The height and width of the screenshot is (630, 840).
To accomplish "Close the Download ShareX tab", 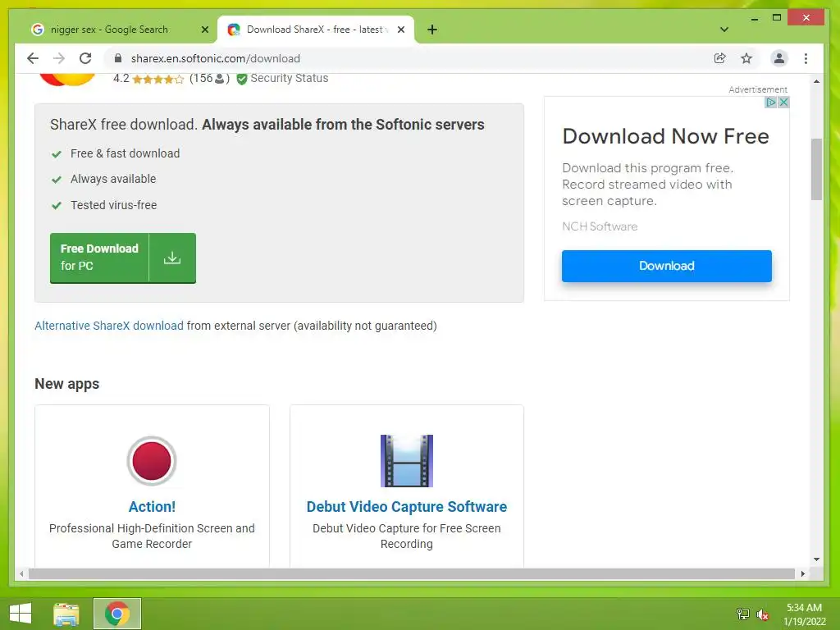I will pyautogui.click(x=400, y=30).
